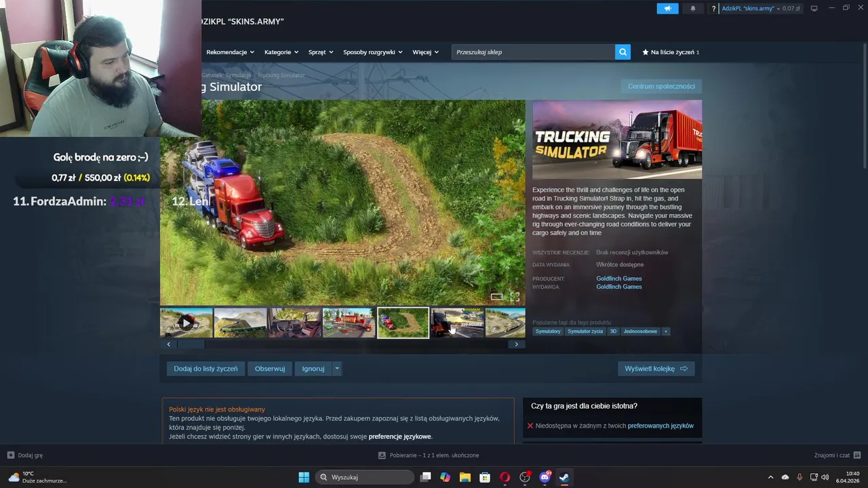
Task: Click the Steam announcements megaphone icon
Action: coord(667,8)
